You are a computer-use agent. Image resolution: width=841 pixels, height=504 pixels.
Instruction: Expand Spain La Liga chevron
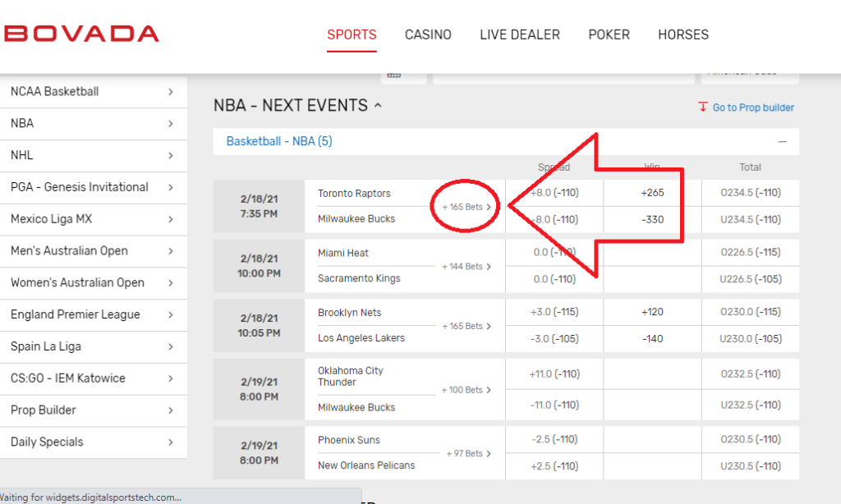[x=171, y=346]
